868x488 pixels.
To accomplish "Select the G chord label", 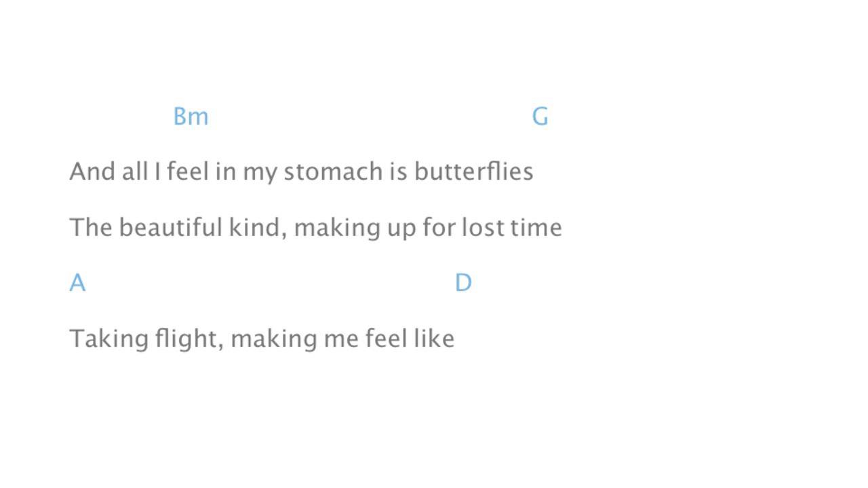I will tap(540, 117).
